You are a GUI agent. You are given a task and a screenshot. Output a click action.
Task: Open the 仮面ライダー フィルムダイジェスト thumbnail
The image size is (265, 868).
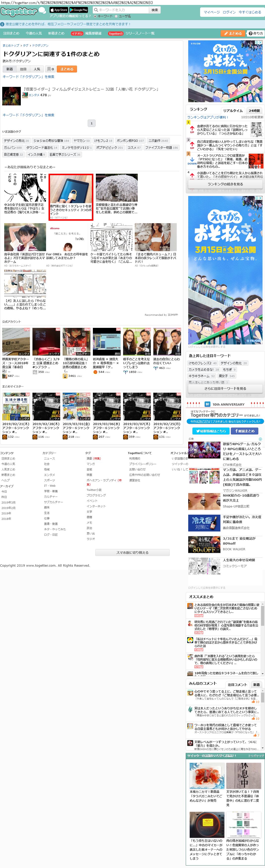click(x=11, y=96)
